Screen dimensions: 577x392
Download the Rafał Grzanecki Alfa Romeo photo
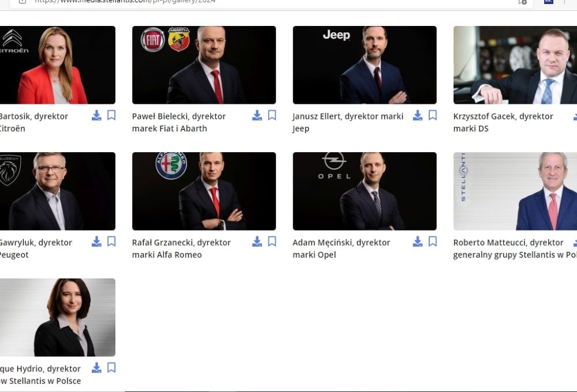tap(257, 242)
